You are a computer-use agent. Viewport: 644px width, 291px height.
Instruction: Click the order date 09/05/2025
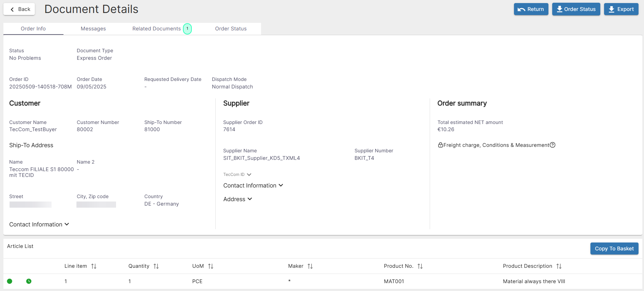(91, 87)
